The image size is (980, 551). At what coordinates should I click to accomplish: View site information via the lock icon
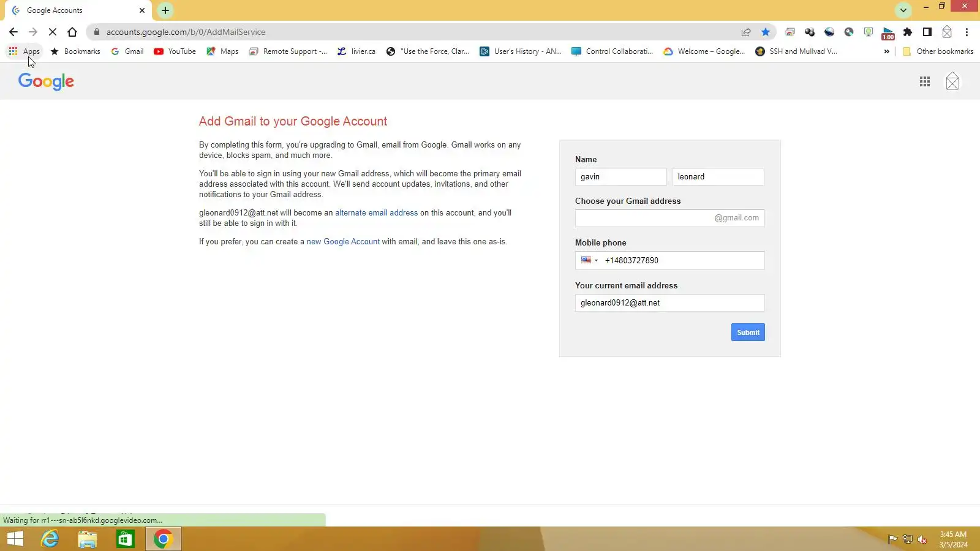point(97,32)
